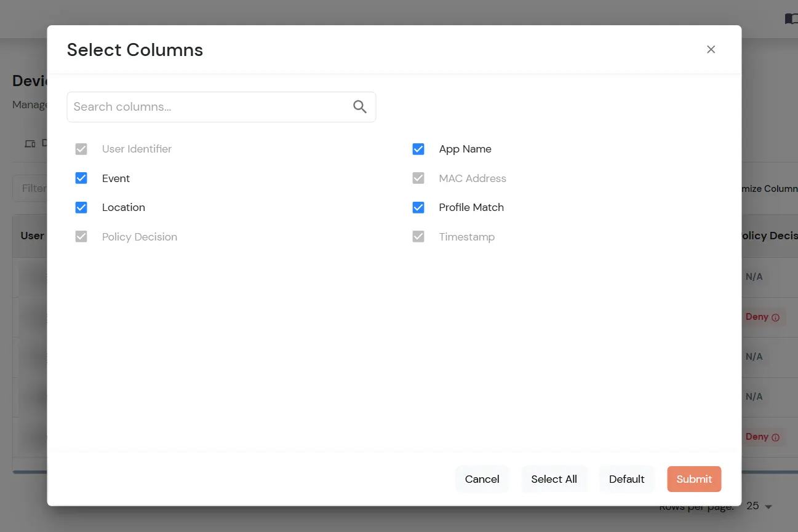Screen dimensions: 798x532
Task: Uncheck the Location column checkbox
Action: coord(81,207)
